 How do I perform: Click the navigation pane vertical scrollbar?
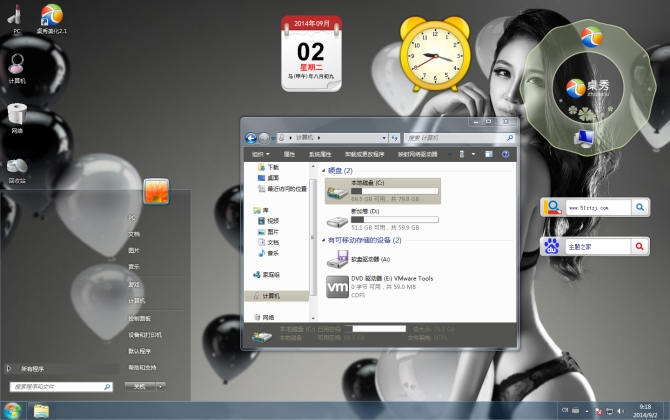point(313,238)
